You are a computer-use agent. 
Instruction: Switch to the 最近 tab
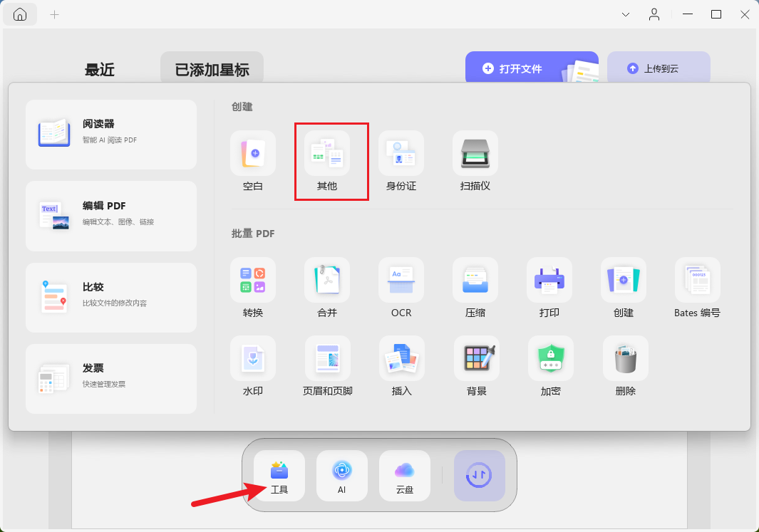100,70
